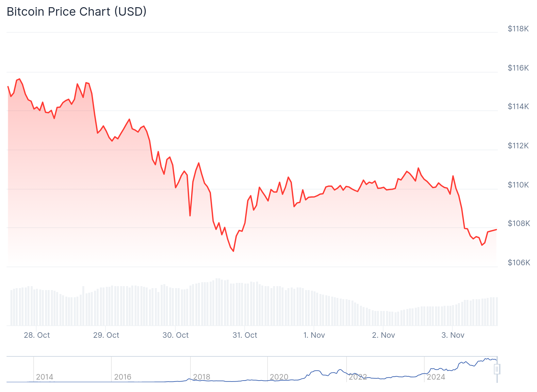
Task: Select the 31. Oct axis label
Action: point(245,335)
